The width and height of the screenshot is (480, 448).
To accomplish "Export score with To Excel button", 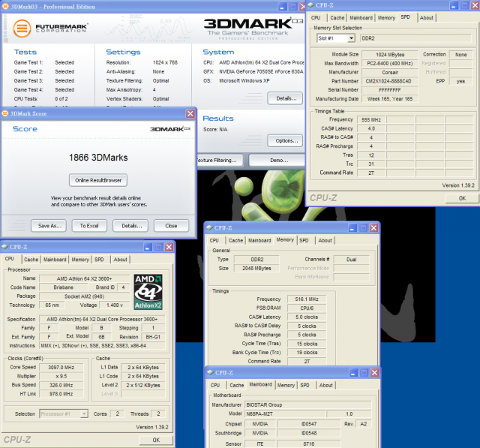I will pos(89,226).
